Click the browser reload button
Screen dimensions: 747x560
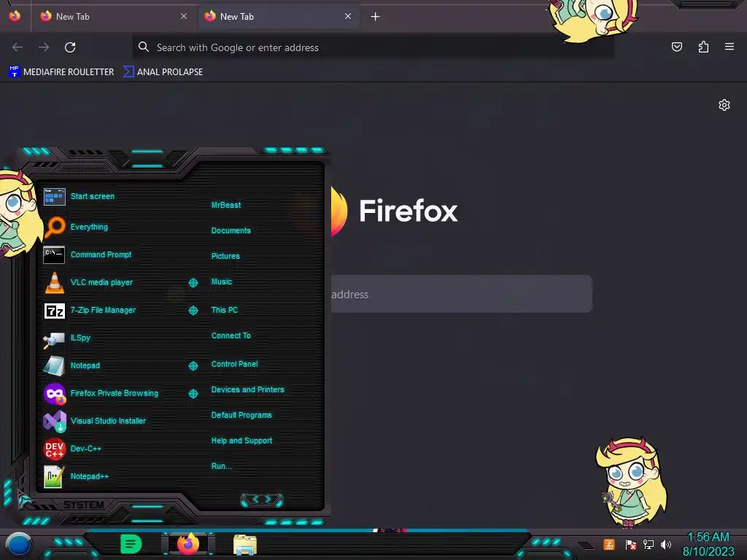pos(70,47)
